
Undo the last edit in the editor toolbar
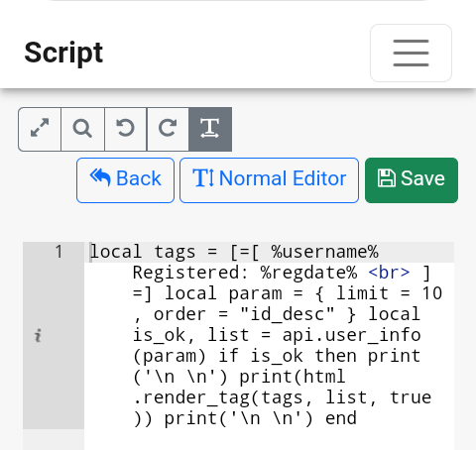(126, 129)
